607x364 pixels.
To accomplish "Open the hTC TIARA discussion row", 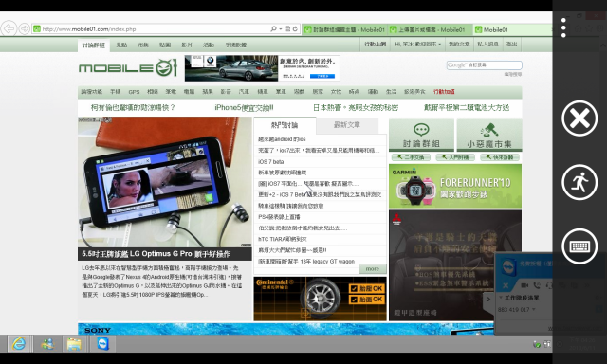I will coord(283,239).
